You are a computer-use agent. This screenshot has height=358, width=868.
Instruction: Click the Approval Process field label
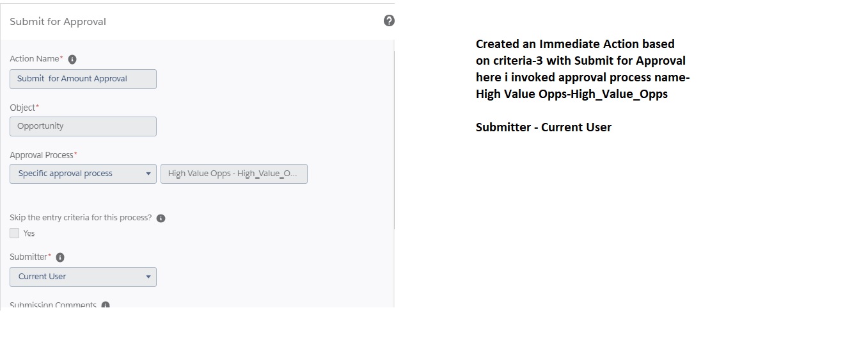pos(42,155)
